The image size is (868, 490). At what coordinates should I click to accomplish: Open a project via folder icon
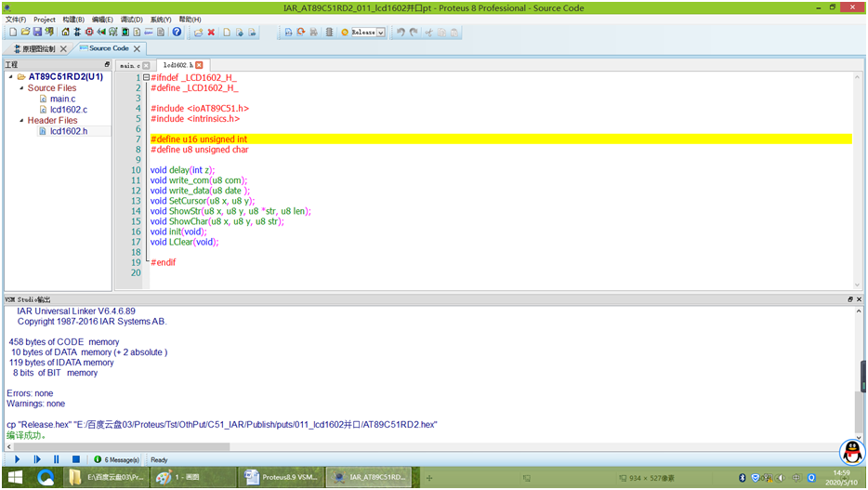(25, 33)
